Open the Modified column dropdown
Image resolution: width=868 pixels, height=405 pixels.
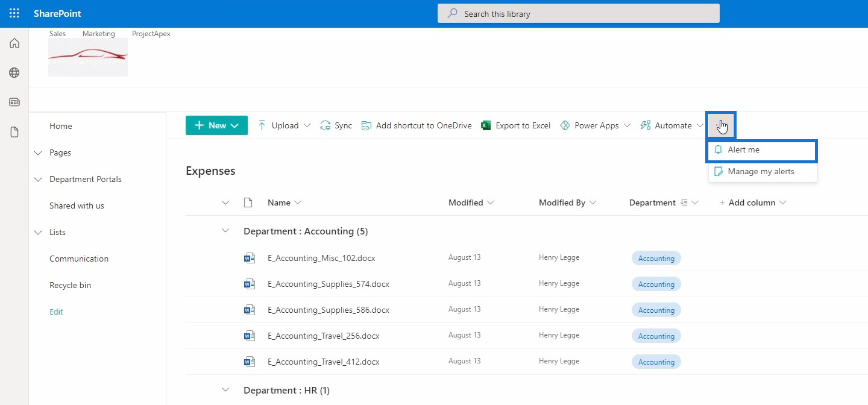click(x=490, y=202)
